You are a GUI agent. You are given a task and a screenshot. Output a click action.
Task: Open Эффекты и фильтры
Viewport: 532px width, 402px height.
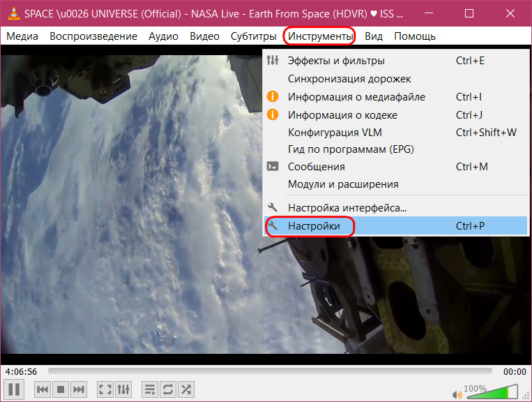coord(336,61)
